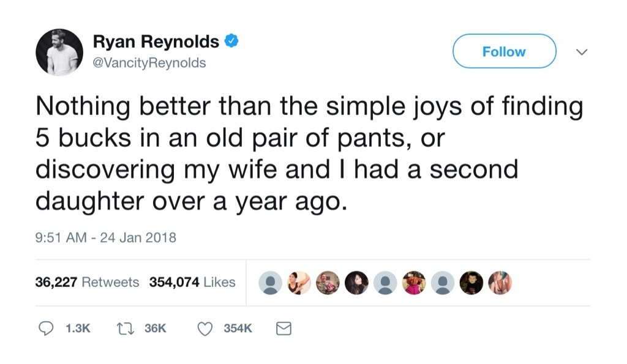
Task: Click the last liker avatar
Action: click(500, 283)
